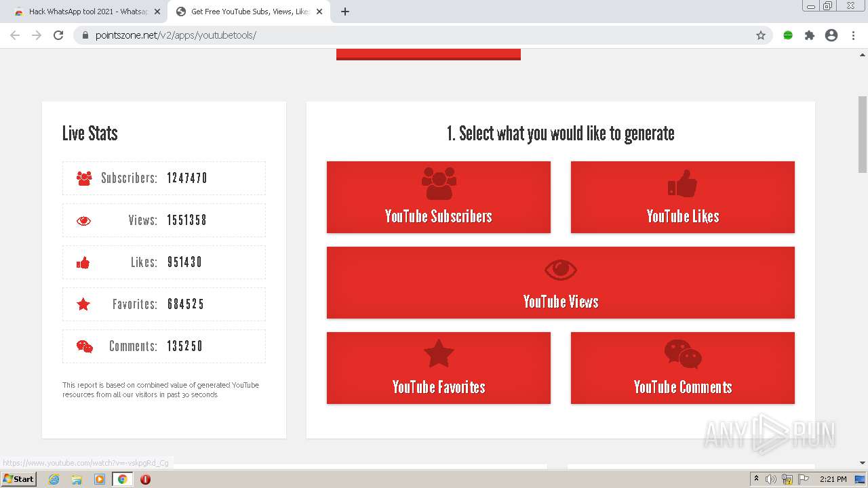The width and height of the screenshot is (868, 488).
Task: Click the Subscribers count 1247470
Action: click(x=187, y=178)
